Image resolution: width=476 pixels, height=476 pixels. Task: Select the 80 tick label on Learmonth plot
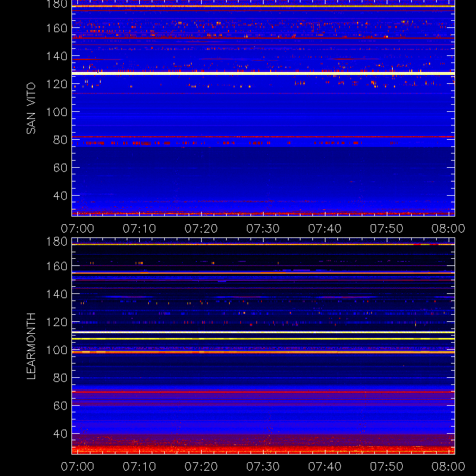point(60,378)
